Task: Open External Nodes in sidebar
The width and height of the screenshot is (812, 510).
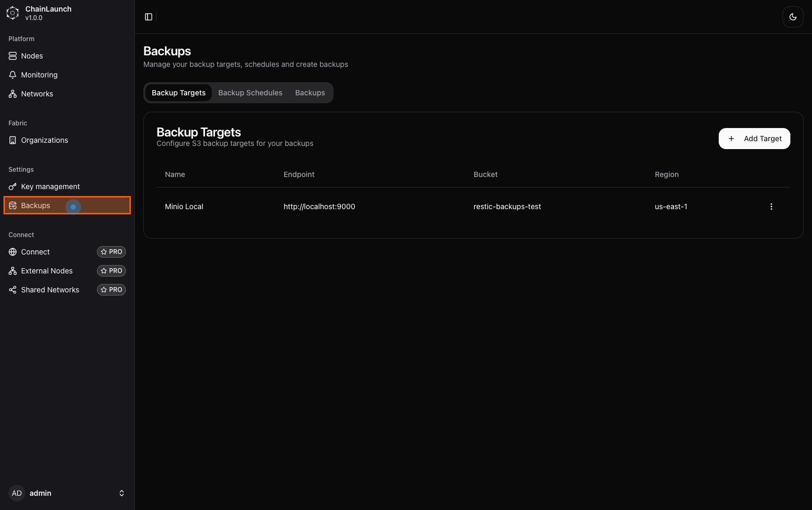Action: [46, 271]
